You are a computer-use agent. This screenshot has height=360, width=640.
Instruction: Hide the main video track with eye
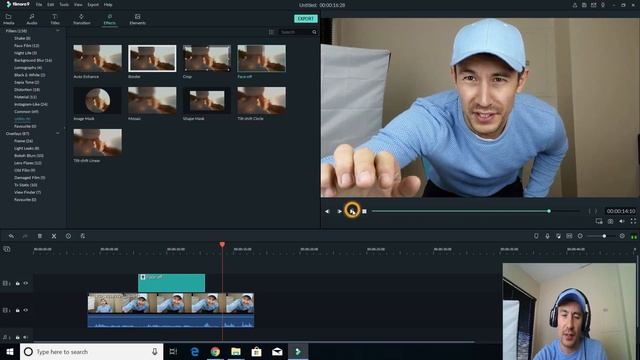pyautogui.click(x=26, y=310)
